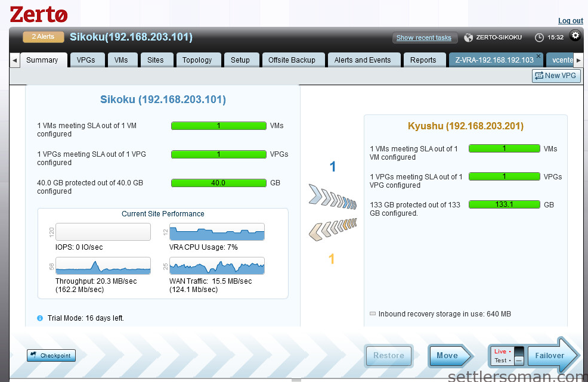Click the VRA CPU Usage graph

click(217, 232)
